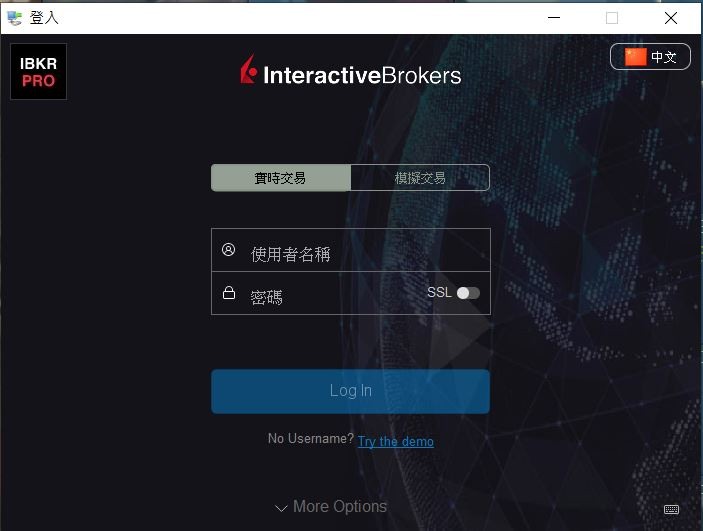Viewport: 703px width, 531px height.
Task: Open the 中文 language selector
Action: tap(650, 57)
